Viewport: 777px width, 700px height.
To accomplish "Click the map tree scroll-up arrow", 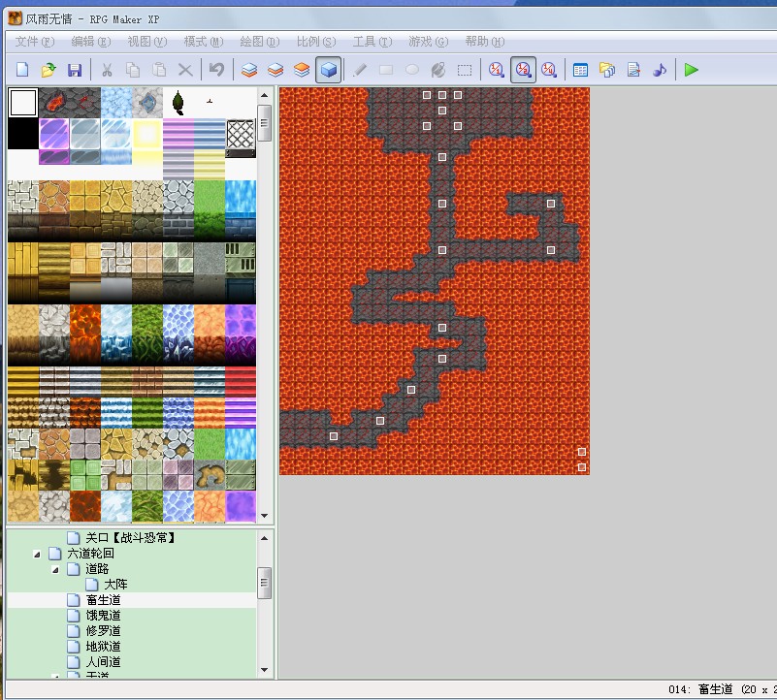I will click(x=264, y=538).
